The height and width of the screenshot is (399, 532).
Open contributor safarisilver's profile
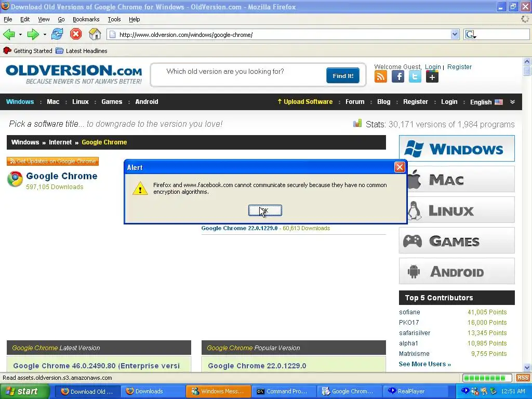point(415,333)
